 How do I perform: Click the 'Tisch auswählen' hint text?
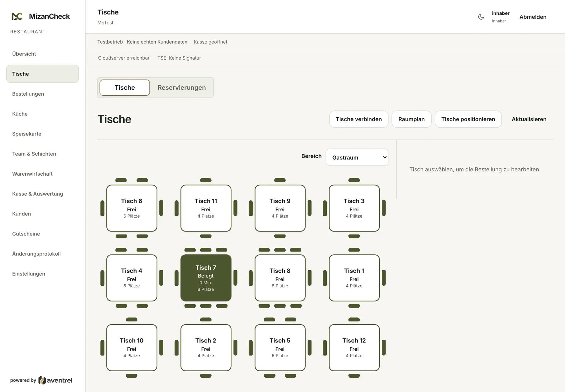[475, 170]
